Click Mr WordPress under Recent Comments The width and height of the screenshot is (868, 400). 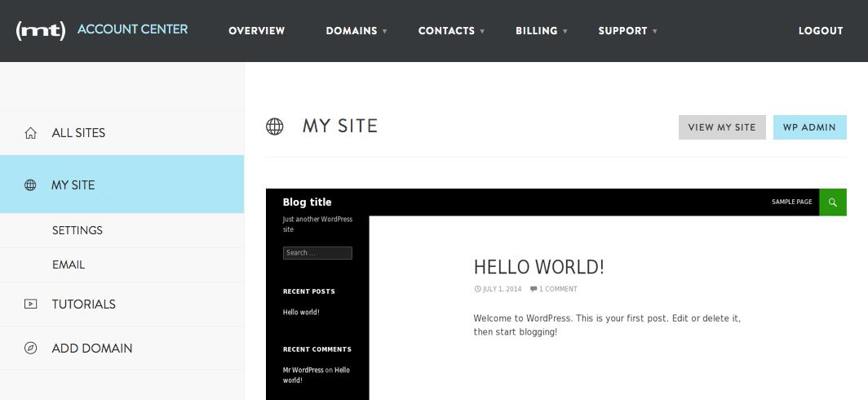point(303,370)
